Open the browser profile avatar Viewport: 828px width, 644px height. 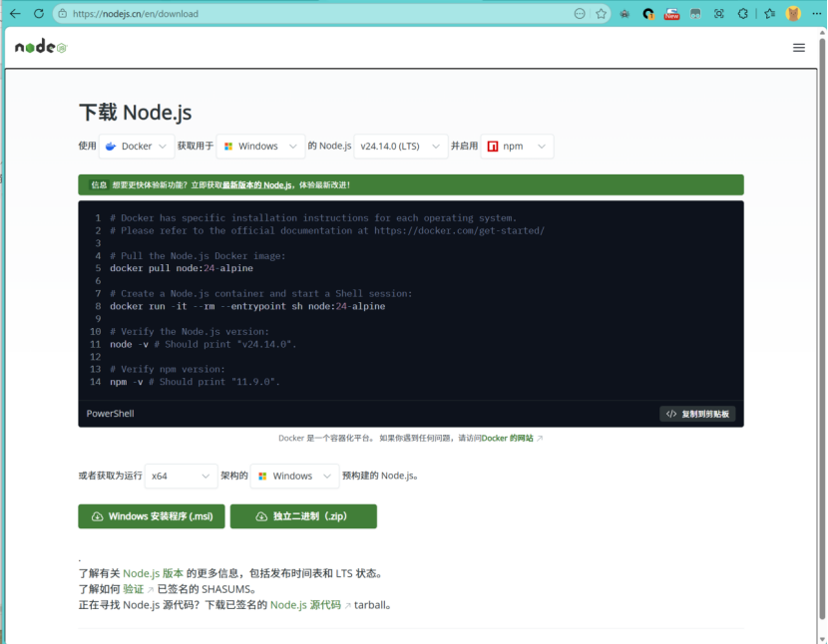coord(793,14)
